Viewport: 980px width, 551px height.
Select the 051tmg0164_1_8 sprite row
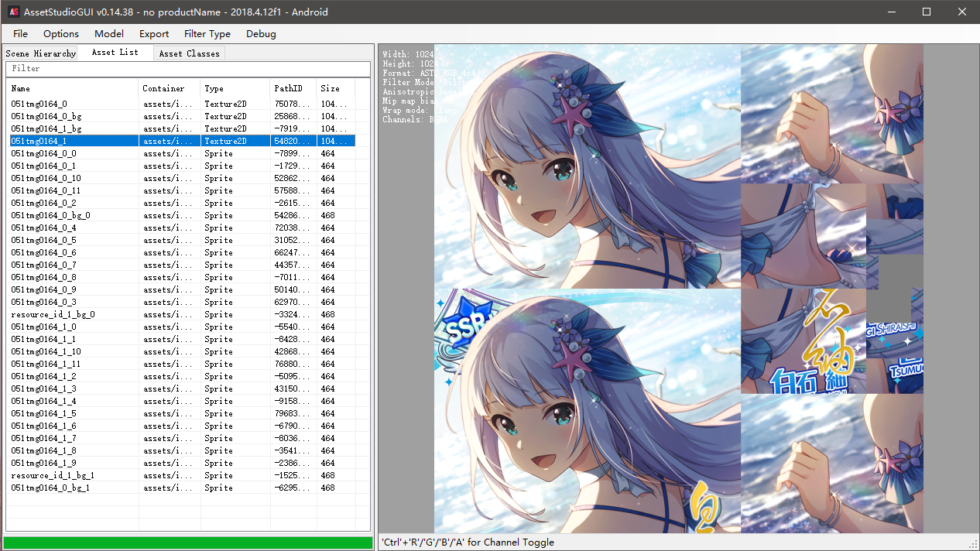(x=182, y=450)
